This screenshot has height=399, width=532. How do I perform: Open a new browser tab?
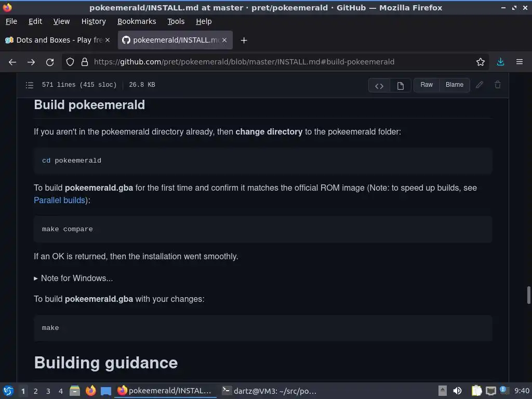click(244, 41)
